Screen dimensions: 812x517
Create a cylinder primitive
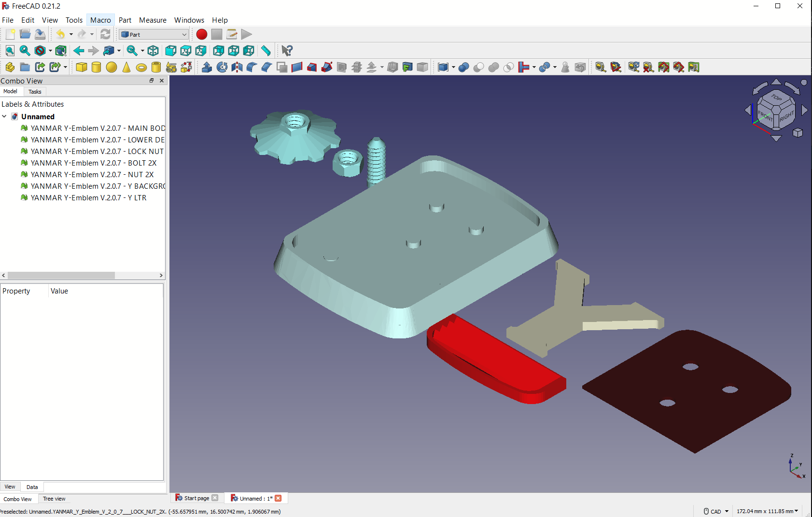97,67
